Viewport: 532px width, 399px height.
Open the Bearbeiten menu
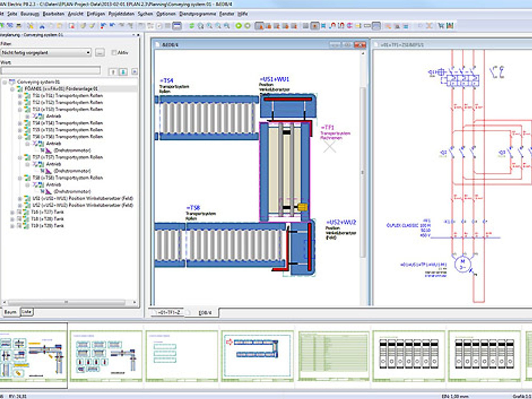[53, 14]
